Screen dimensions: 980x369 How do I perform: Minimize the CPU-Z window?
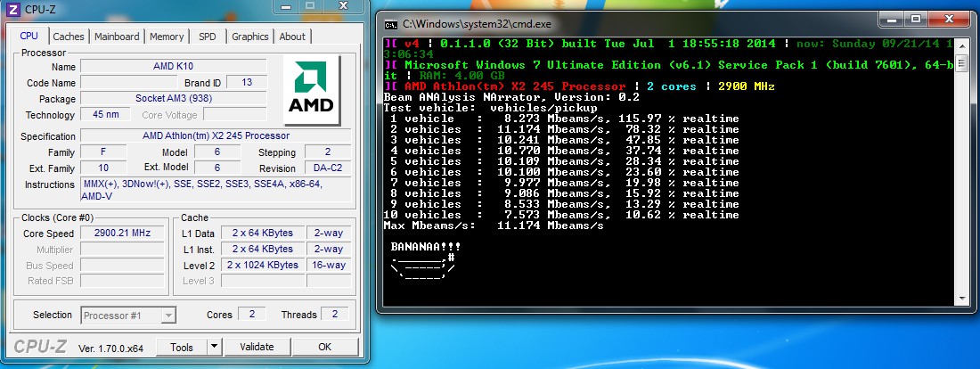[285, 5]
